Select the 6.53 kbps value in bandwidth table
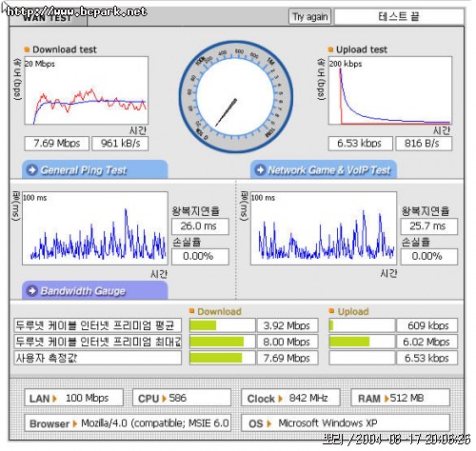Image resolution: width=476 pixels, height=451 pixels. [427, 358]
